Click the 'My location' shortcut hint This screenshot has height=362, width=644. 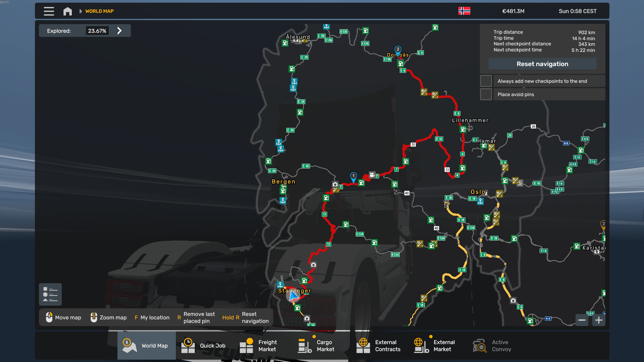click(152, 317)
